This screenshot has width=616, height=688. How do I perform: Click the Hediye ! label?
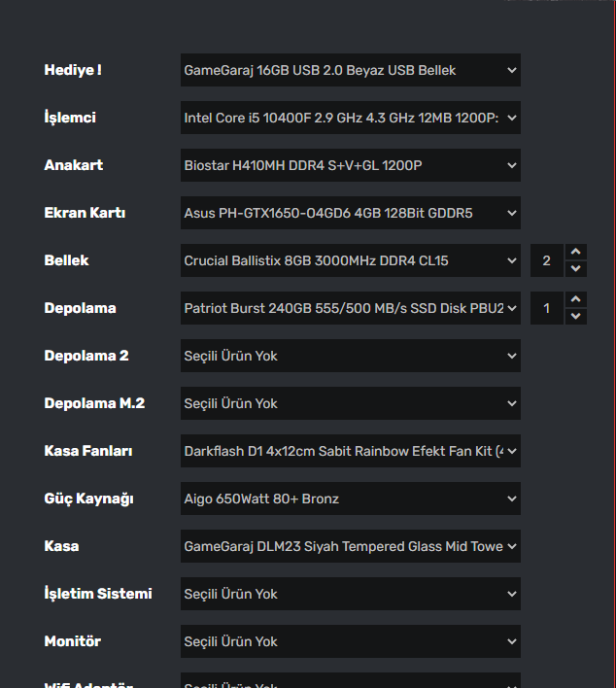73,70
